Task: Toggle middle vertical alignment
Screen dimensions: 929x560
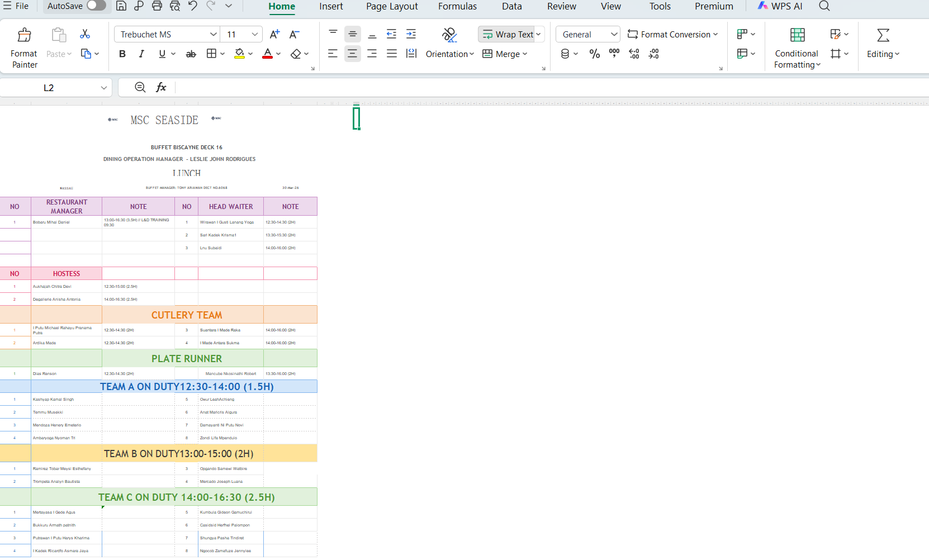Action: pyautogui.click(x=352, y=34)
